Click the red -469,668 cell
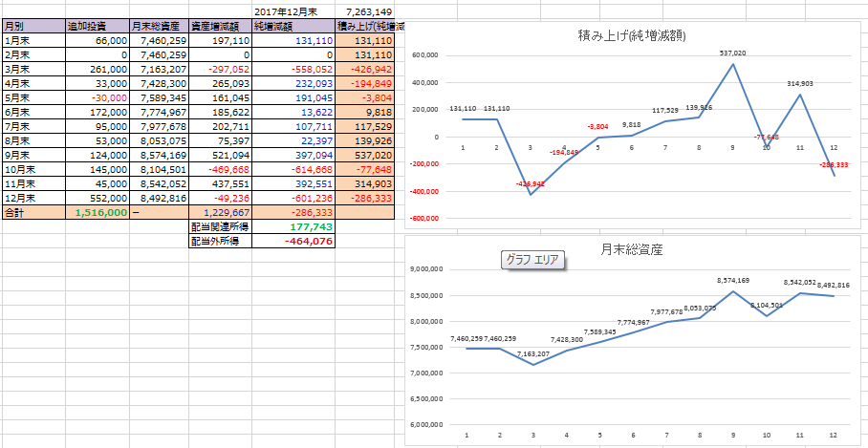The image size is (868, 448). point(220,170)
